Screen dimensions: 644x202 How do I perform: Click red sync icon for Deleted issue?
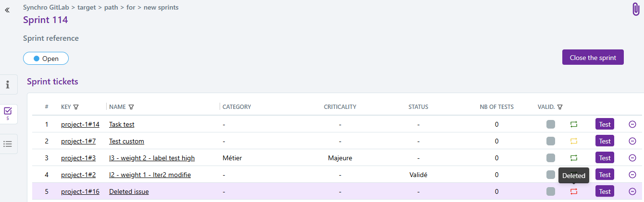point(574,191)
